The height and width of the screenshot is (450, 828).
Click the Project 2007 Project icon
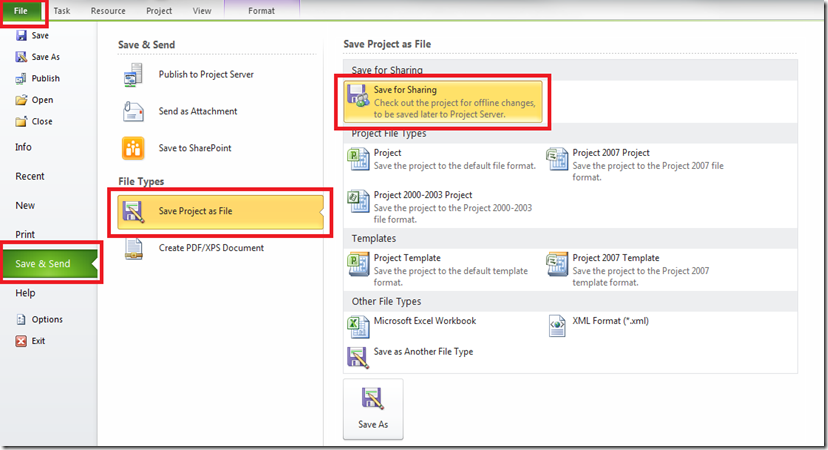[557, 159]
